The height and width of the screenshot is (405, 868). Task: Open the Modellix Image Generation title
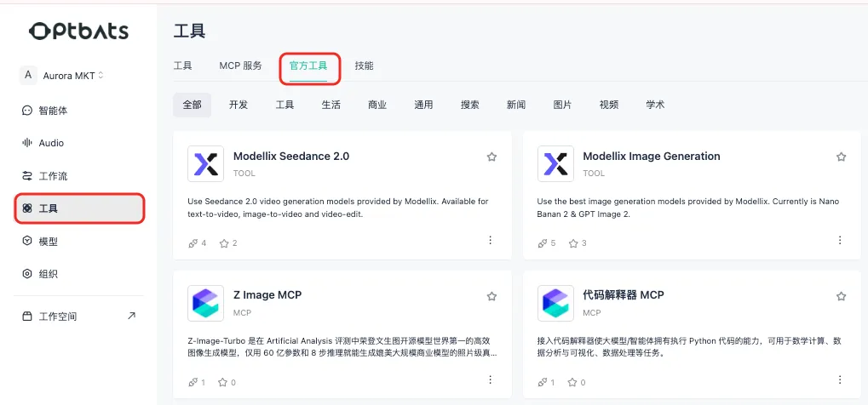click(x=652, y=157)
